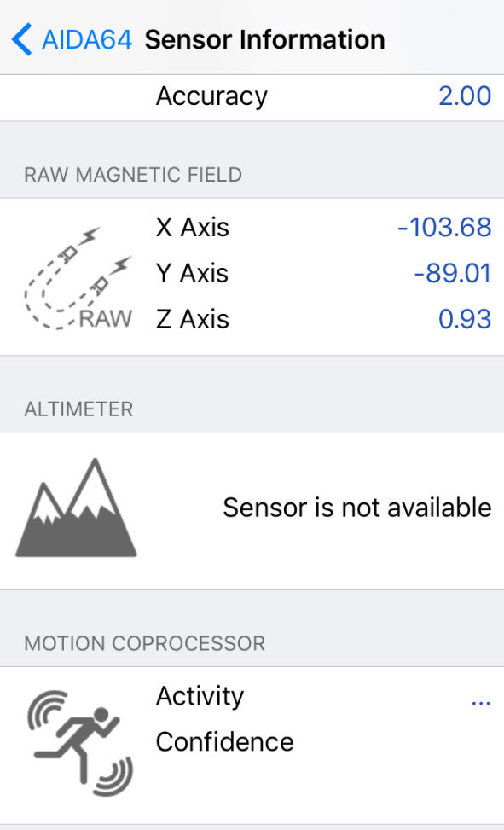Tap the MOTION COPROCESSOR section header
504x830 pixels.
[x=145, y=644]
